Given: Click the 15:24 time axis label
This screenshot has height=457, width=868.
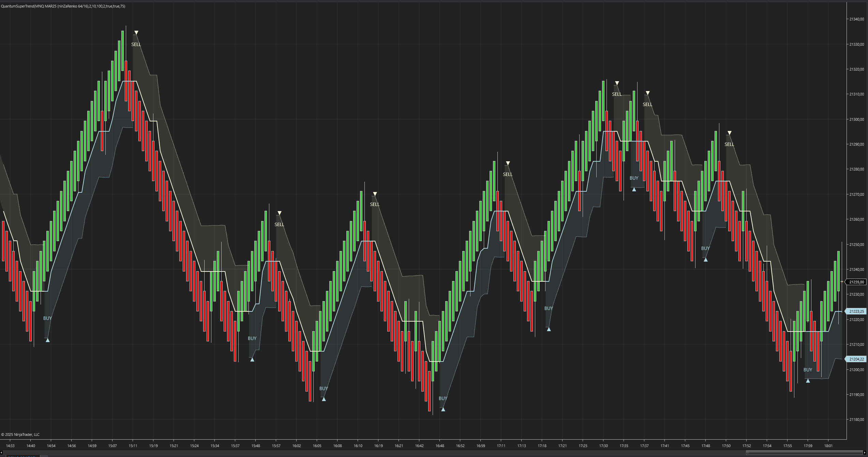Looking at the screenshot, I should (x=194, y=446).
